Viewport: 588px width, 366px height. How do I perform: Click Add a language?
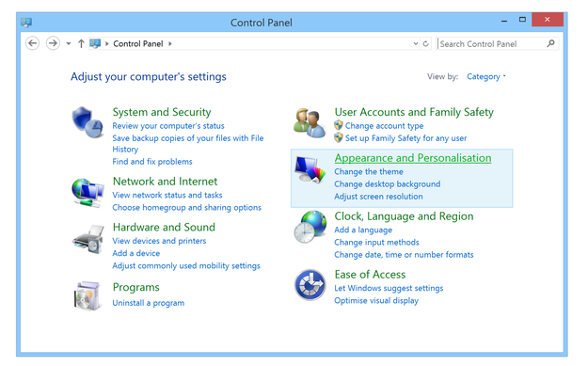pos(363,230)
